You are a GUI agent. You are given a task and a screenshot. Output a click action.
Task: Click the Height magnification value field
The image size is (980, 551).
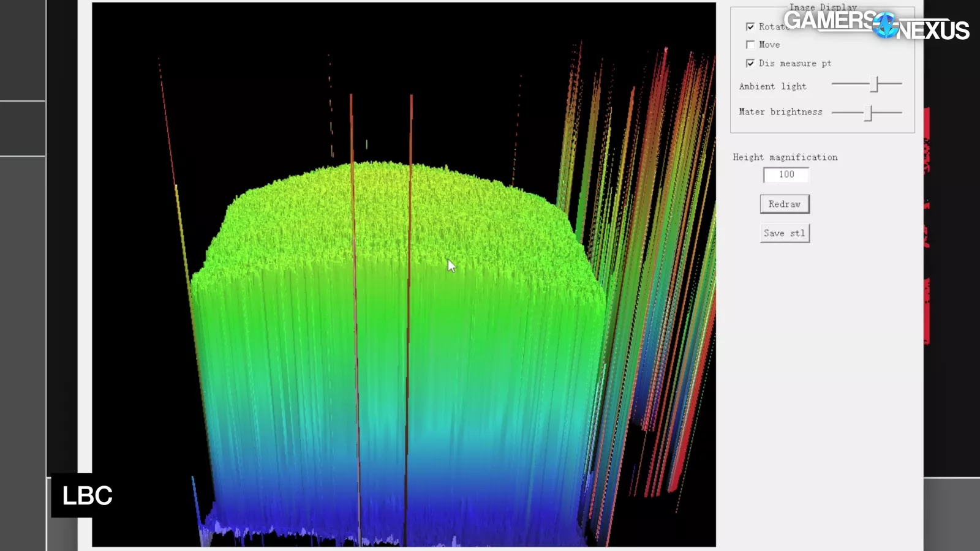(x=786, y=175)
